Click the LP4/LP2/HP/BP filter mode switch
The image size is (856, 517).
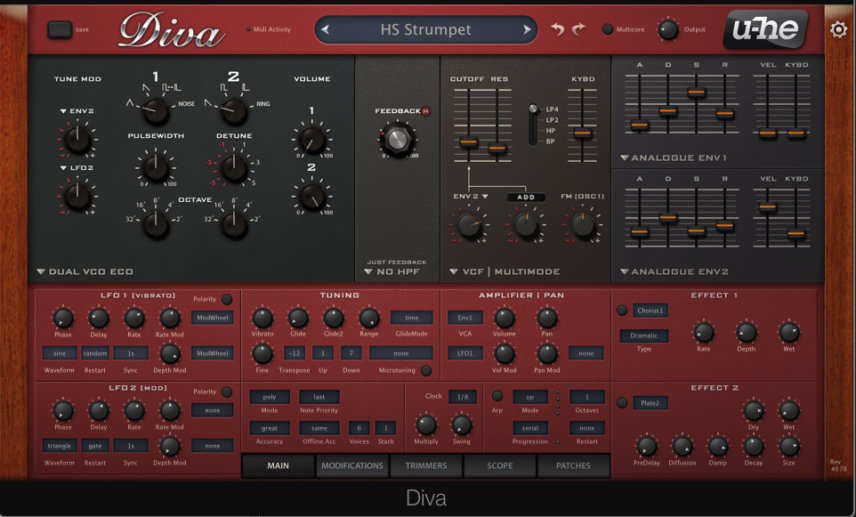[533, 124]
